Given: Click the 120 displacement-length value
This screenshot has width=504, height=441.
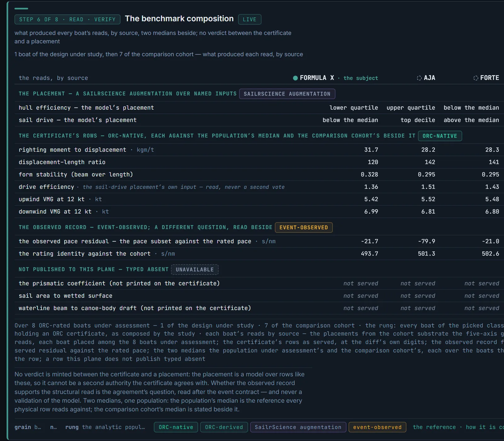Looking at the screenshot, I should pos(373,162).
